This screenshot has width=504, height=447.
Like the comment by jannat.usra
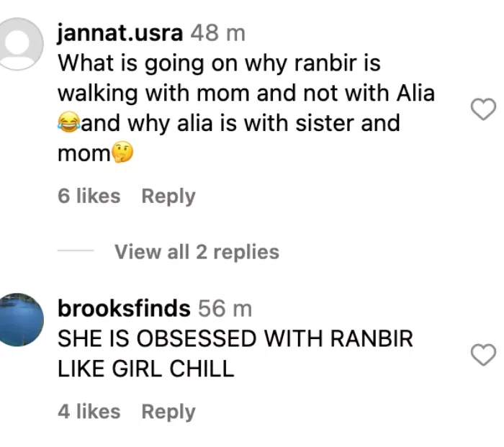[x=482, y=109]
